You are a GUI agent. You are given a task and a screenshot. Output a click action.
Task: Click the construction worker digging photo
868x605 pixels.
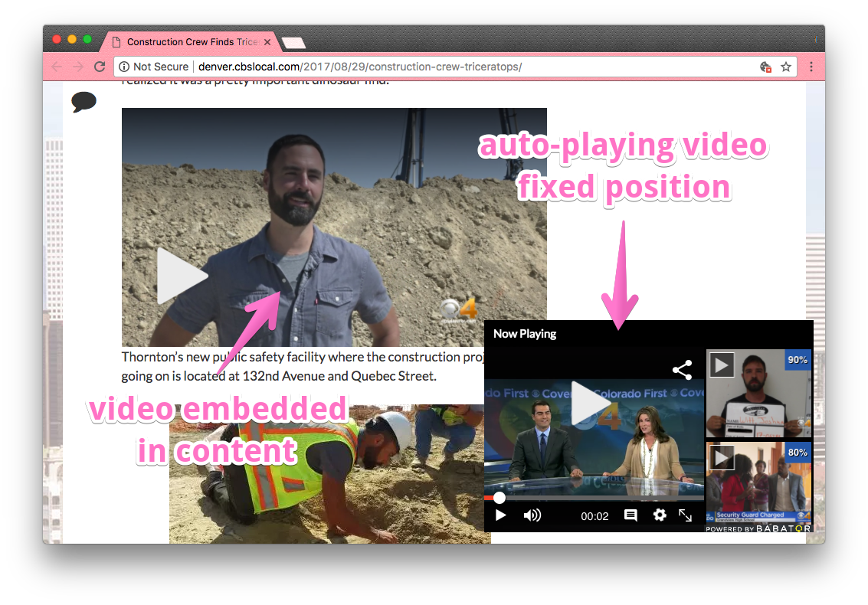coord(330,474)
